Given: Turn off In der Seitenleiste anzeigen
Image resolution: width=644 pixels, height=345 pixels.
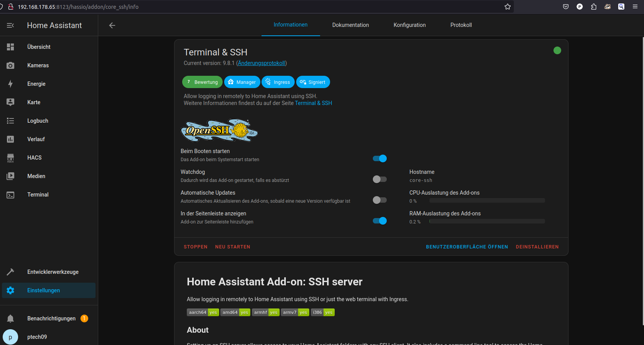Looking at the screenshot, I should point(379,221).
